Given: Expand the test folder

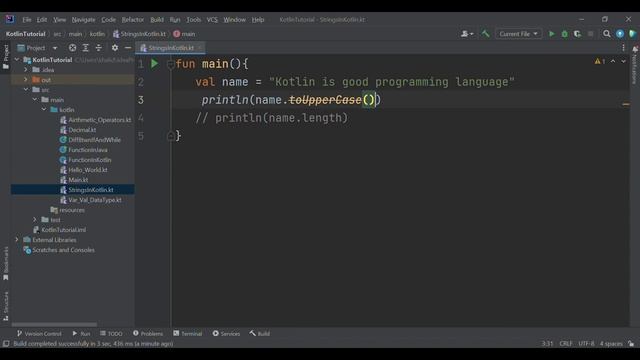Looking at the screenshot, I should pyautogui.click(x=35, y=220).
